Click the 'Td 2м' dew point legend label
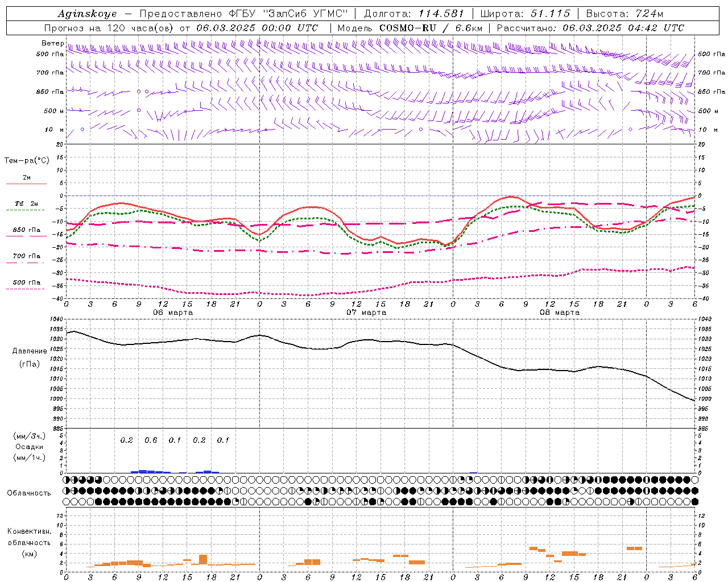728x582 pixels. click(x=26, y=203)
